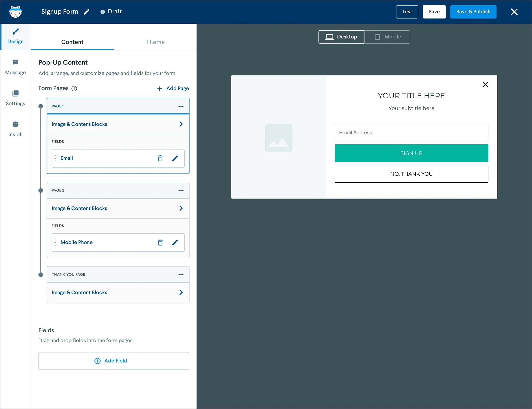Delete the Email field with trash icon

[160, 158]
